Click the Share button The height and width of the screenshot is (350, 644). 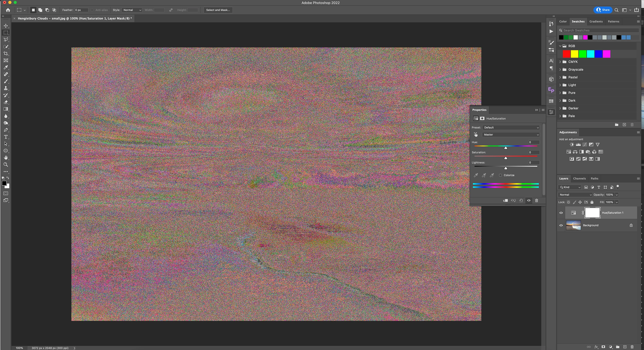[x=603, y=10]
